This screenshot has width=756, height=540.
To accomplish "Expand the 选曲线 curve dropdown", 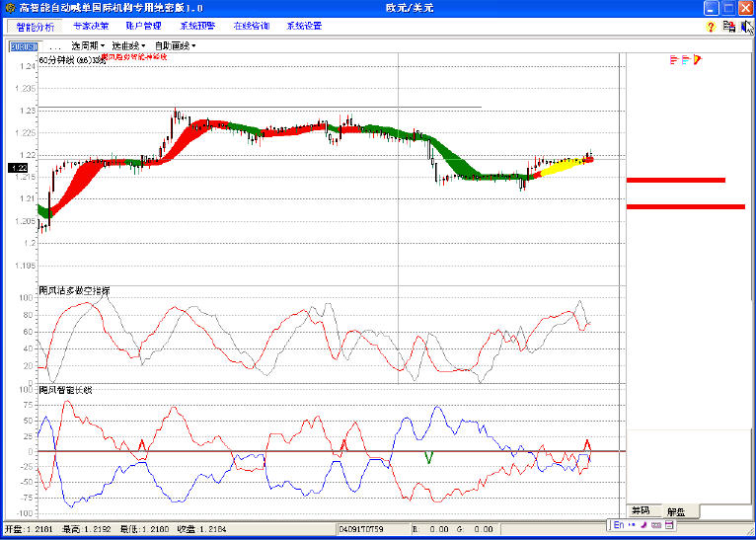I will tap(128, 45).
